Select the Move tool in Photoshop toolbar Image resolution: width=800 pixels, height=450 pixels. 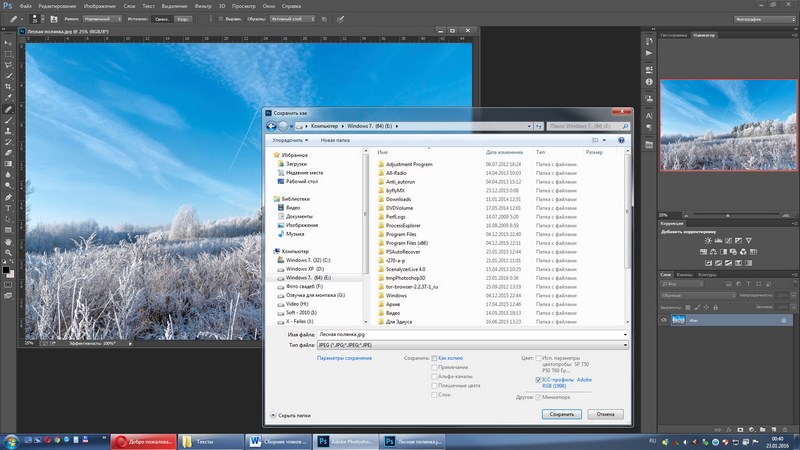(x=8, y=43)
